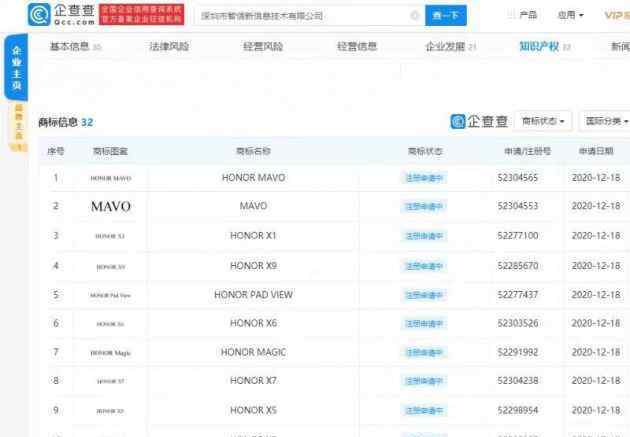
Task: Click status tag in HONOR X7 row
Action: (x=424, y=381)
